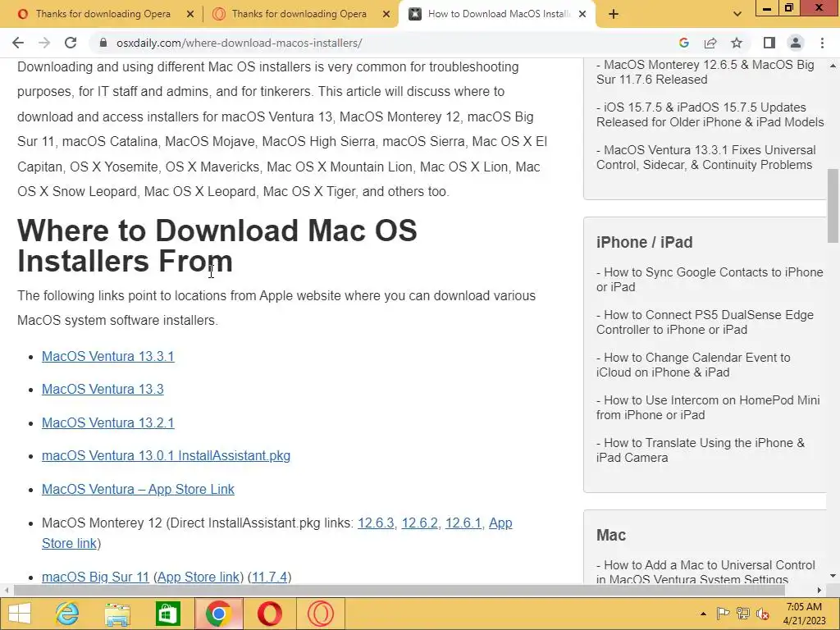Open iOS 15.7.5 & iPadOS updates article

(x=710, y=115)
